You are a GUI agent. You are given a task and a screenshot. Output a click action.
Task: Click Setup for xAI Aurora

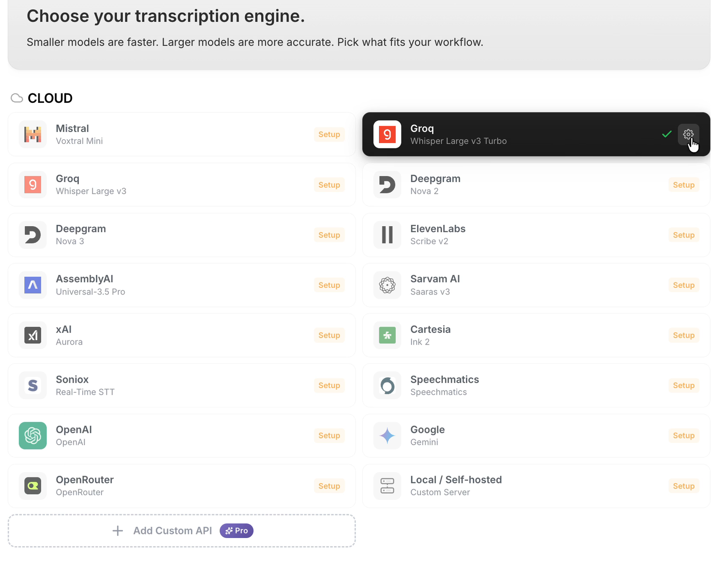[x=329, y=335]
